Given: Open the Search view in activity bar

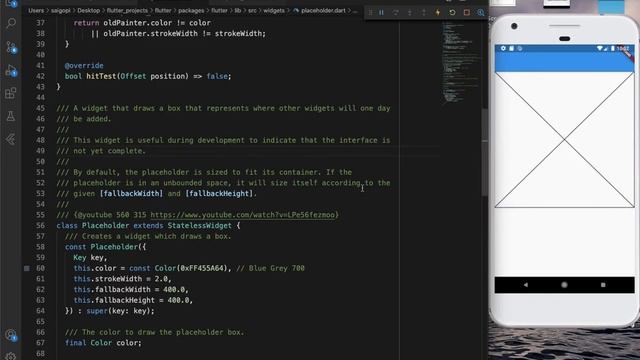Looking at the screenshot, I should click(11, 23).
